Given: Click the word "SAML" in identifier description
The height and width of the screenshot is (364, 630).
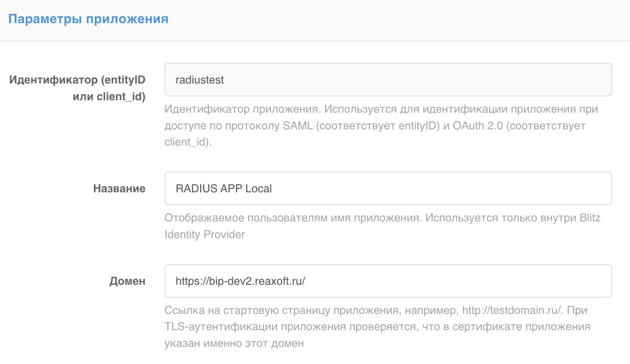Looking at the screenshot, I should point(298,126).
